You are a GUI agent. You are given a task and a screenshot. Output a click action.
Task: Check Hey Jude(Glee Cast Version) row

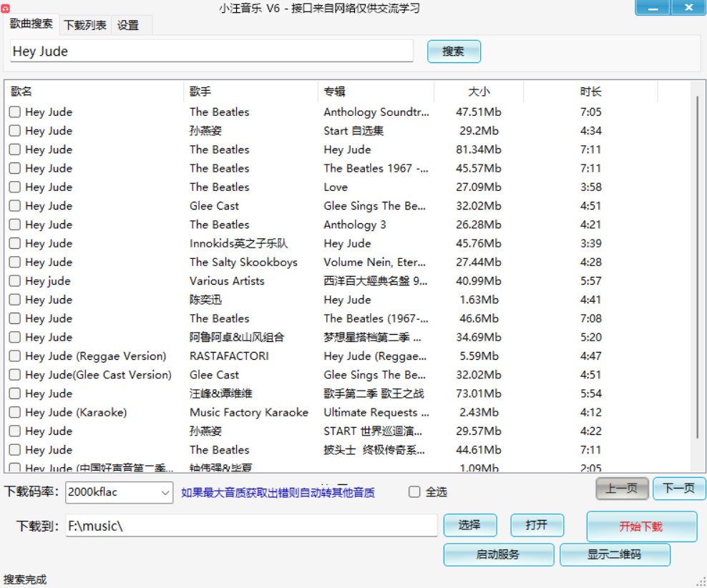(15, 375)
